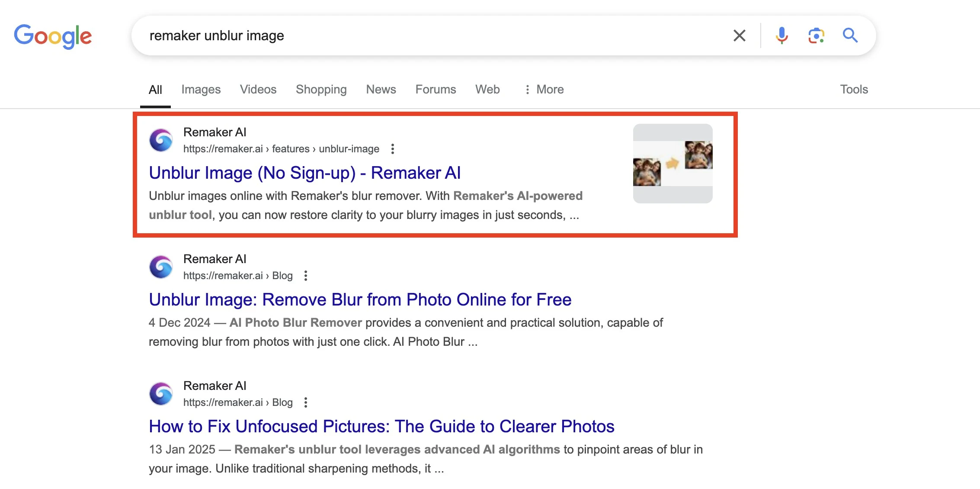Open the Tools button

click(x=854, y=90)
